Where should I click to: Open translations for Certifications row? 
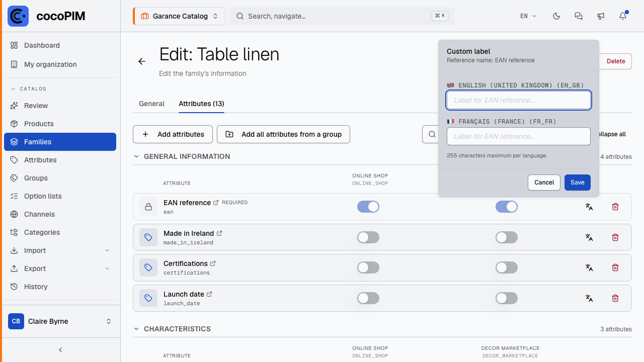[x=589, y=268]
